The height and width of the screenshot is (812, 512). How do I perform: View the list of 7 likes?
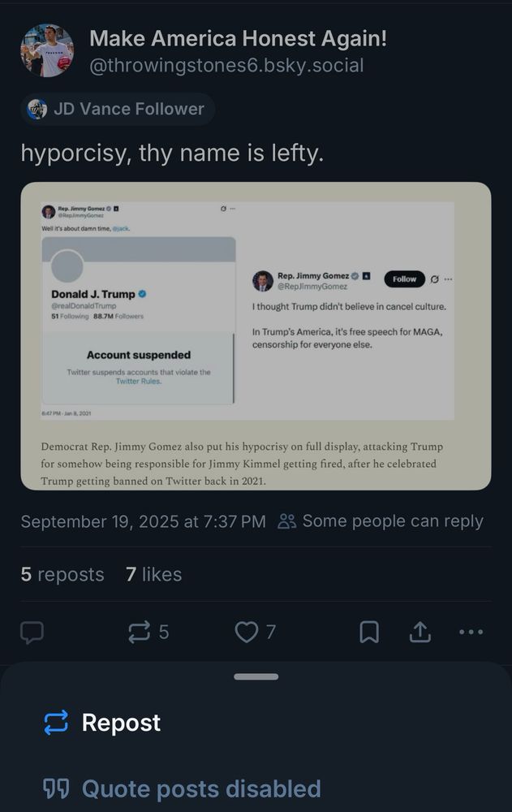click(153, 574)
